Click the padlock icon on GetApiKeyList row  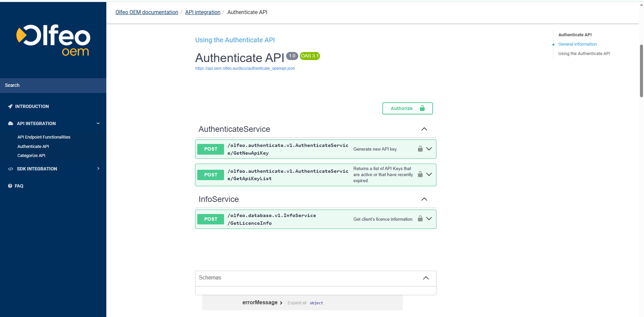pyautogui.click(x=420, y=174)
